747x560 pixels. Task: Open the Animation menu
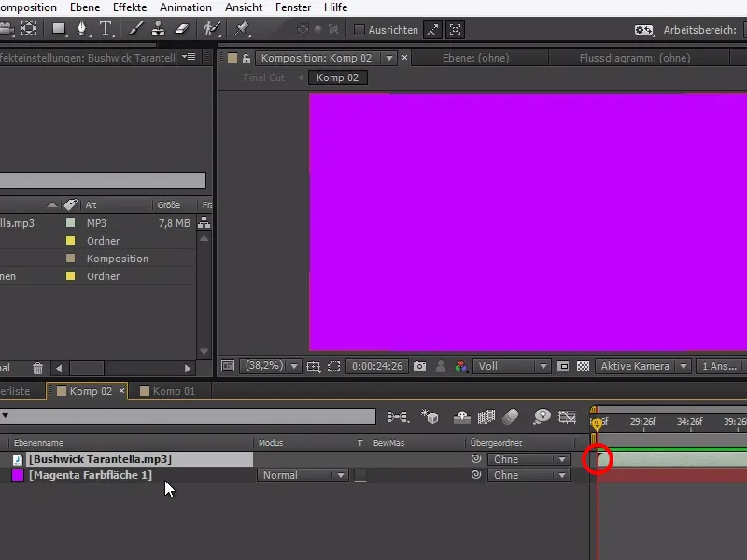click(185, 7)
